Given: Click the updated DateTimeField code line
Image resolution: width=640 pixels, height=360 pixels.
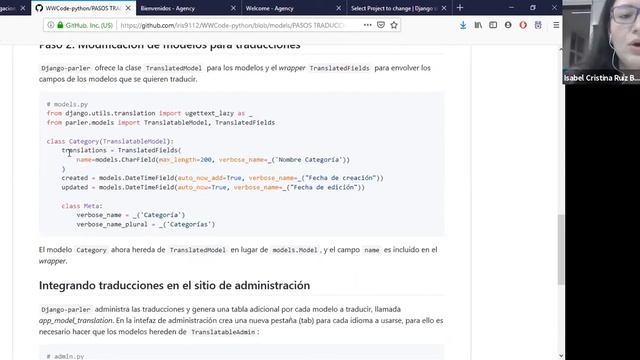Looking at the screenshot, I should tap(213, 187).
